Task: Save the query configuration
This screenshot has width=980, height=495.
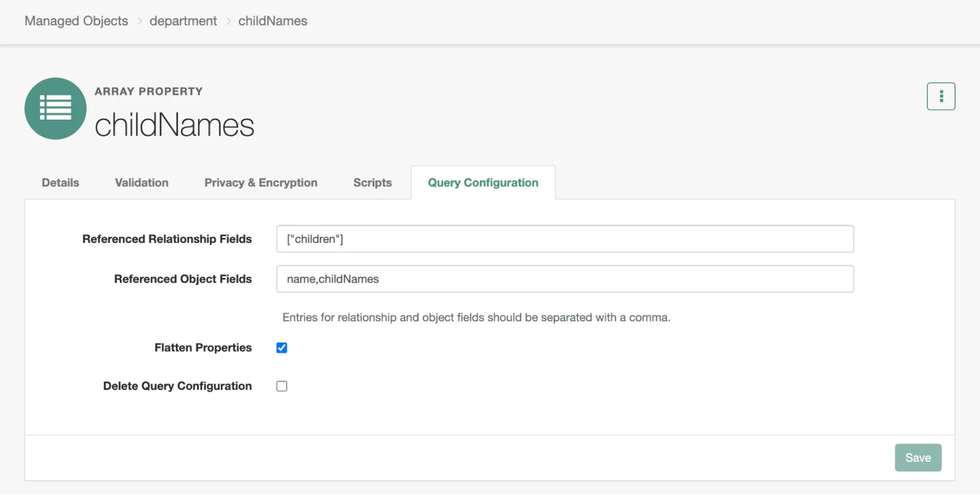Action: (918, 458)
